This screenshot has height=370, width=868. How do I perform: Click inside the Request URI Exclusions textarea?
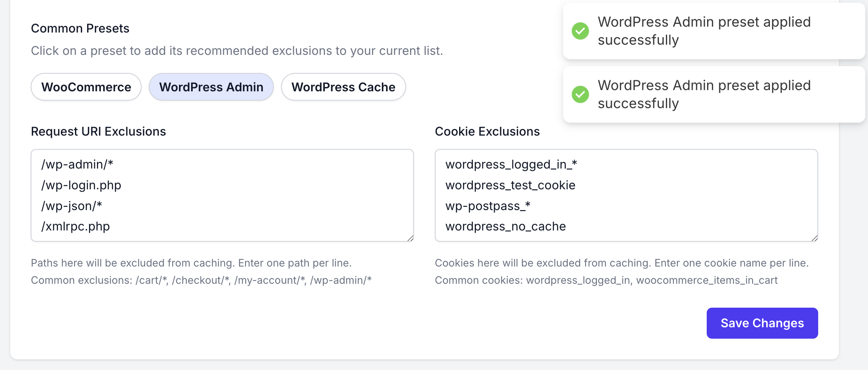point(222,195)
